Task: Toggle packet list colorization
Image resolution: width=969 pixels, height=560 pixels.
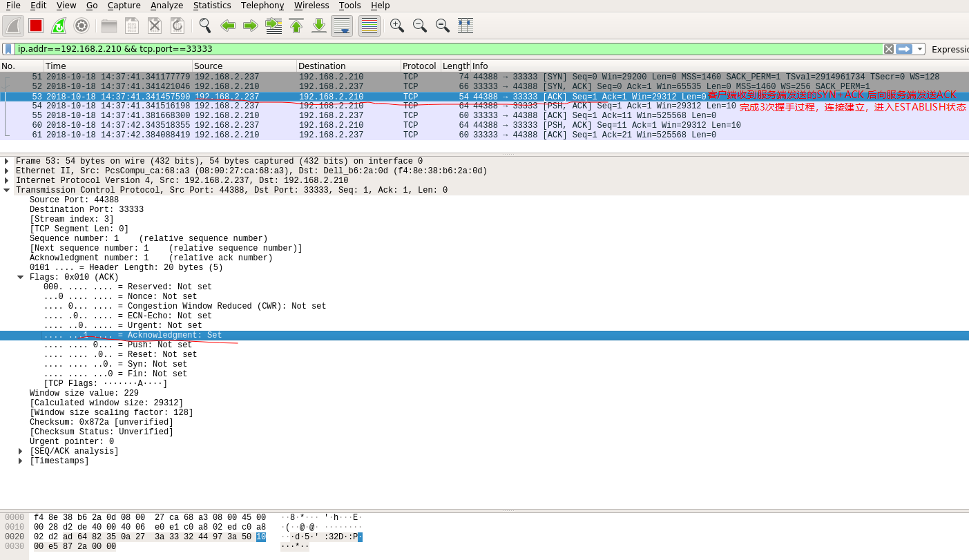Action: (370, 26)
